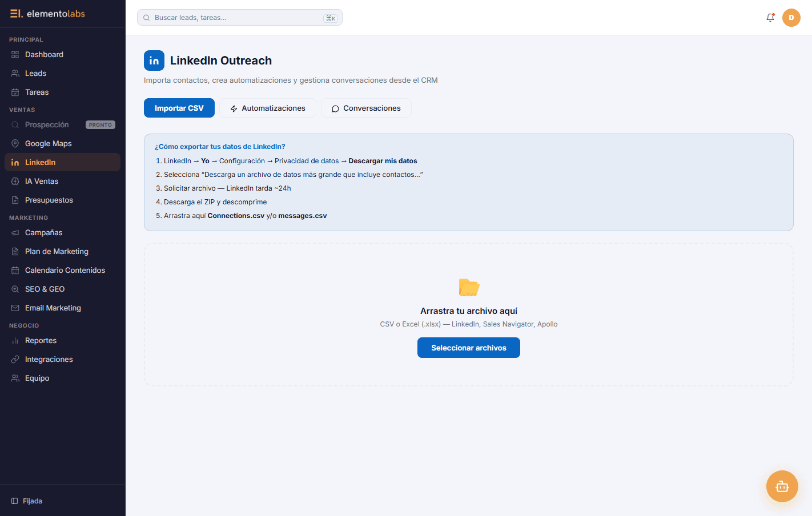Click the Plan de Marketing file icon
This screenshot has height=516, width=812.
click(15, 252)
